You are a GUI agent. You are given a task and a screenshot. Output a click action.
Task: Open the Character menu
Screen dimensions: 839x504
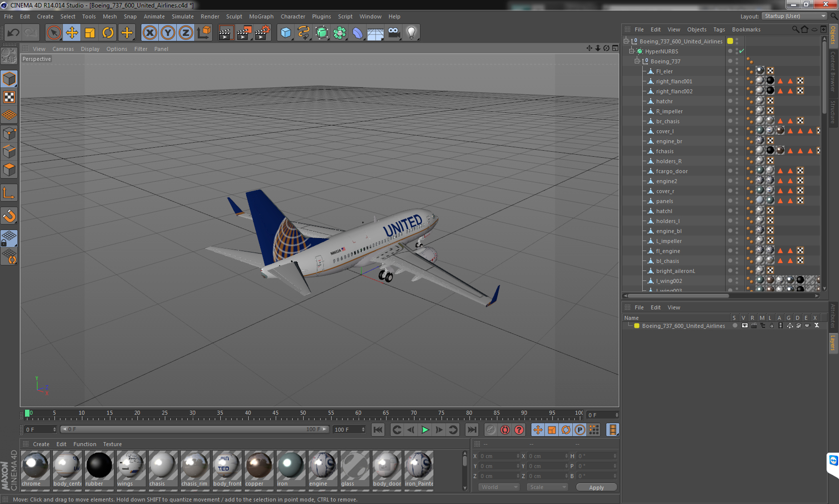[x=293, y=16]
